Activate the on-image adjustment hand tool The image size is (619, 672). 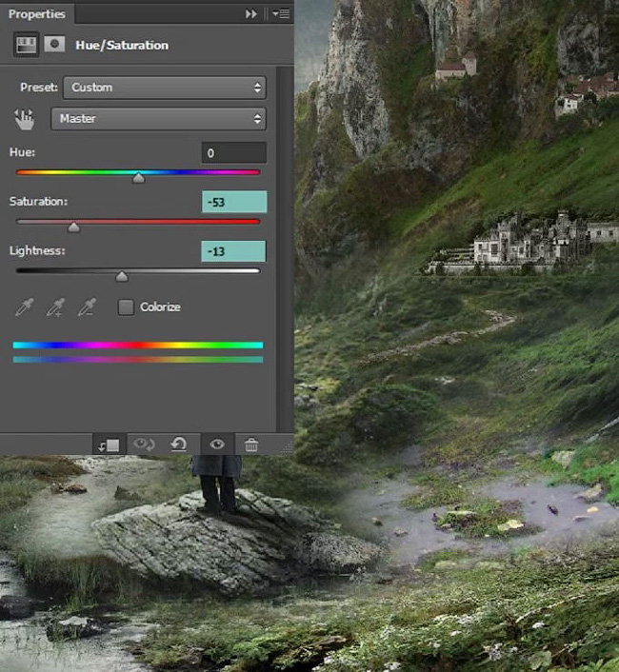(24, 119)
